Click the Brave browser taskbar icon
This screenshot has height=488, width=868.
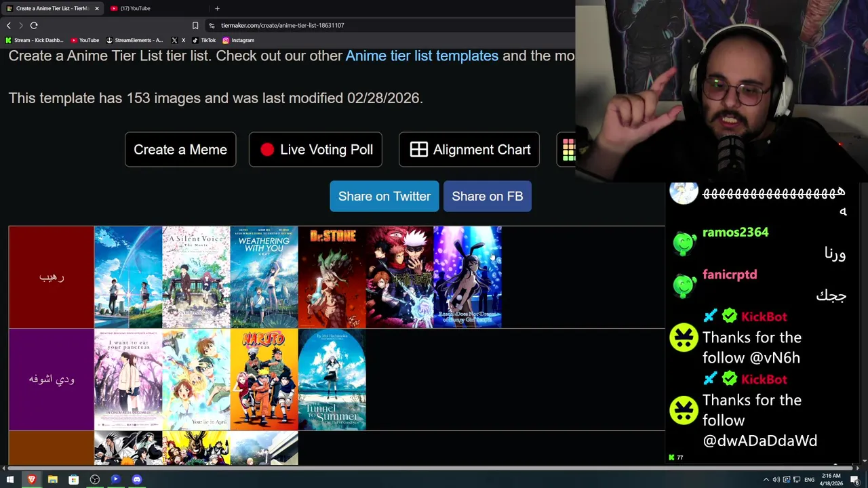tap(31, 479)
